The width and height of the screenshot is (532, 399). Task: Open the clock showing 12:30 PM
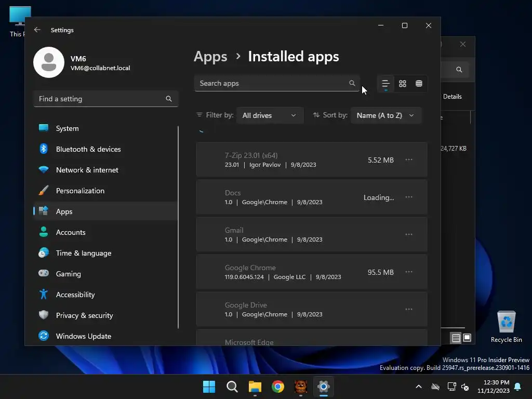pos(494,387)
